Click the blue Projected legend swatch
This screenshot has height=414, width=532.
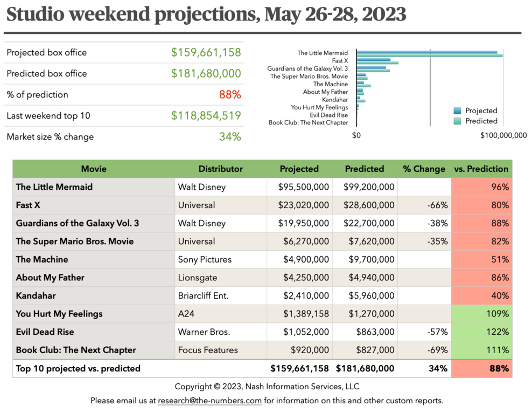457,111
